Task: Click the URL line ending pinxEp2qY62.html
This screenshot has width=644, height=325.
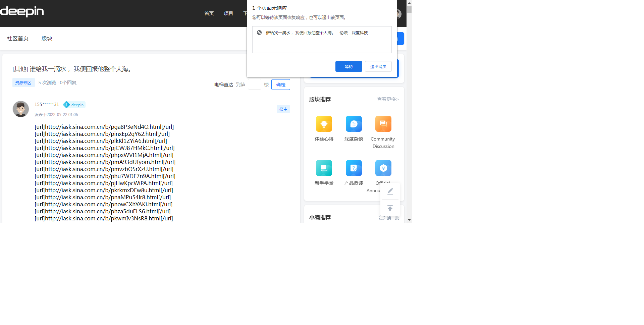Action: coord(102,134)
